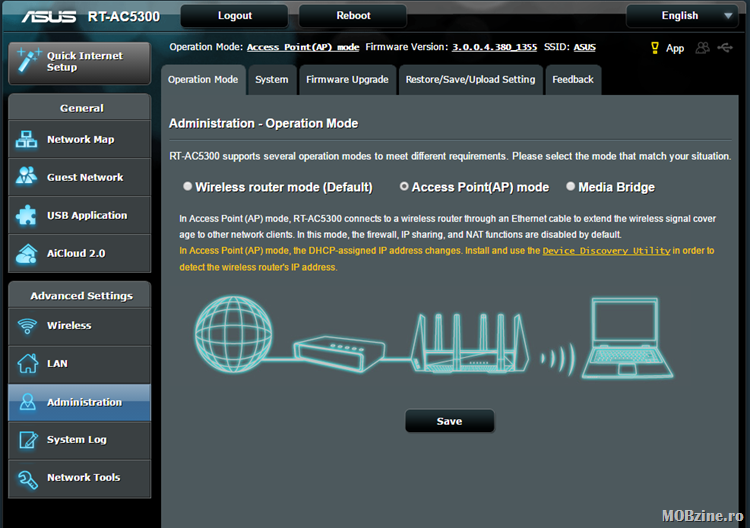Click the RT-AC5300 model name

coord(124,17)
